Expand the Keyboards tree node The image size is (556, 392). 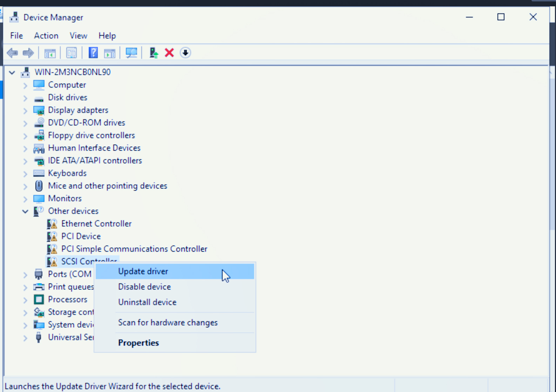click(25, 174)
